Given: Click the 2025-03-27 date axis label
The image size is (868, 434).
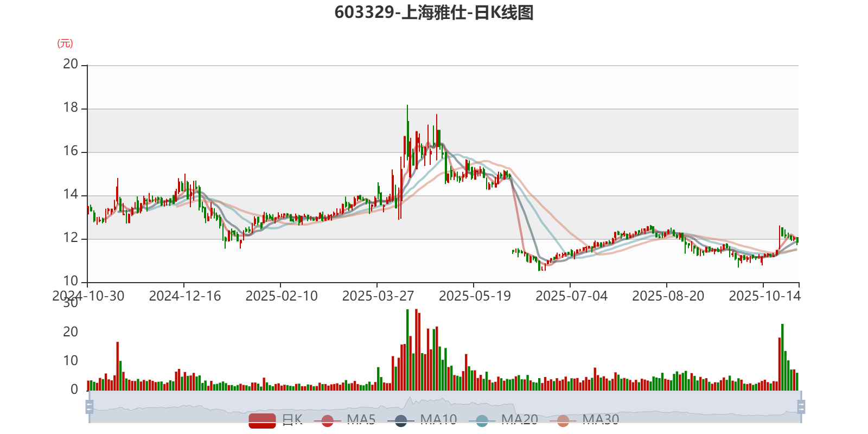Looking at the screenshot, I should pos(378,296).
